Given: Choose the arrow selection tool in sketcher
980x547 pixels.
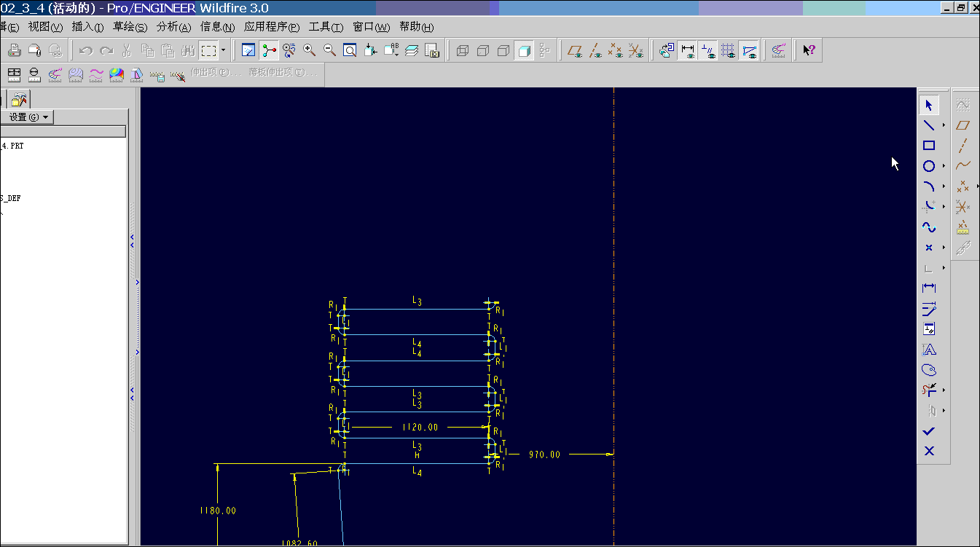Looking at the screenshot, I should pyautogui.click(x=929, y=105).
